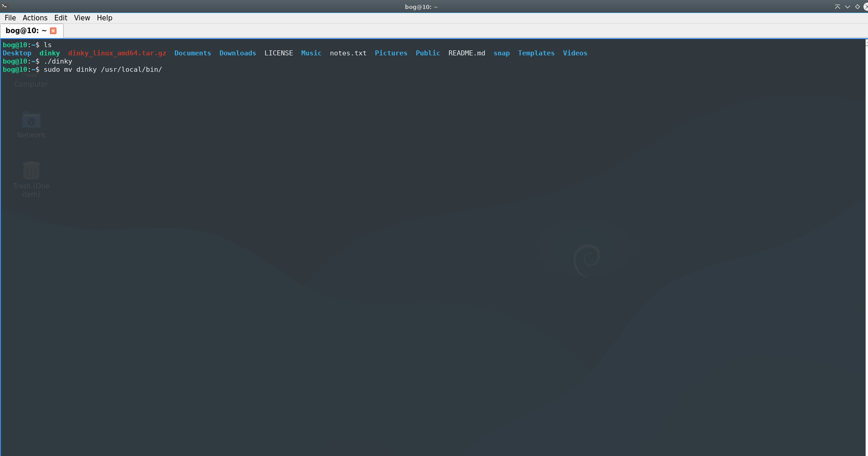Open the Help menu

[104, 18]
